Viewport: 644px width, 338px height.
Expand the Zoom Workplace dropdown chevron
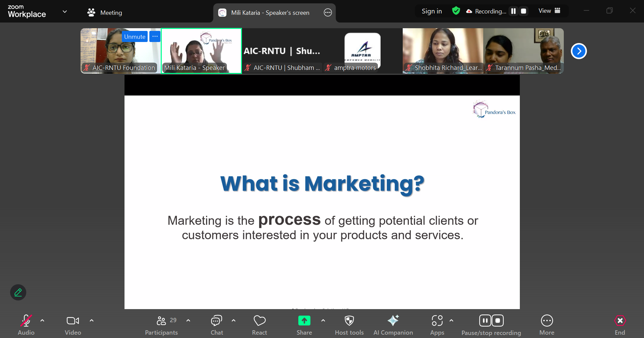click(x=65, y=12)
